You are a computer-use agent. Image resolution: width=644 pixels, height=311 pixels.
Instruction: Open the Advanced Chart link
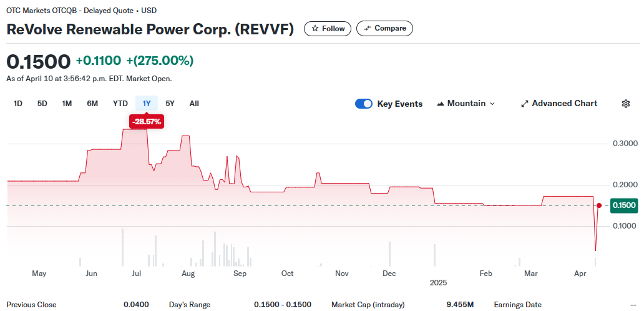559,104
